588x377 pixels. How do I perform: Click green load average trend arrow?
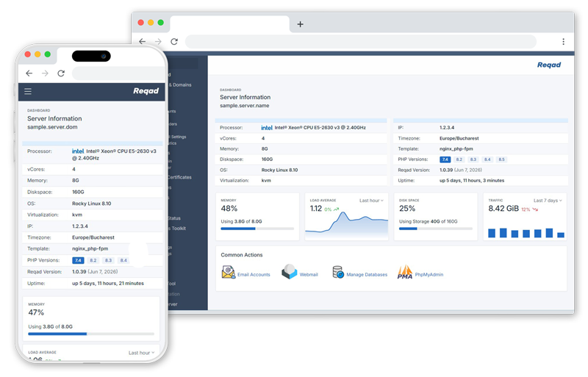[x=337, y=209]
